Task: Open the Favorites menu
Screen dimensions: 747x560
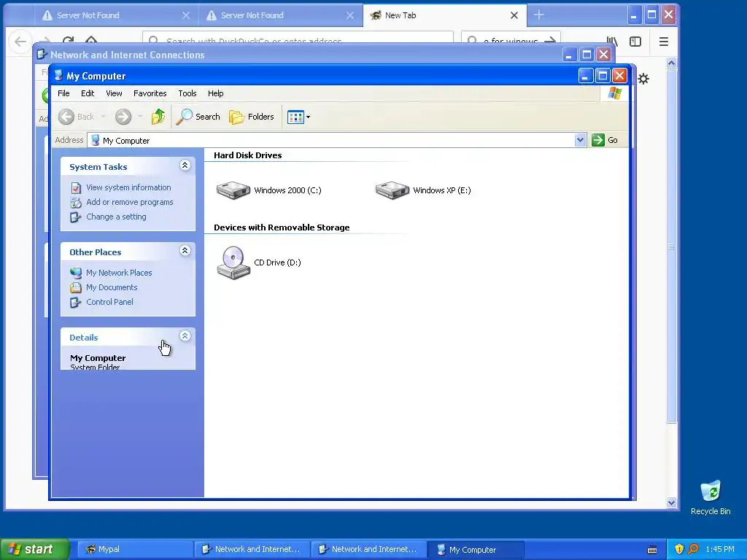Action: tap(150, 93)
